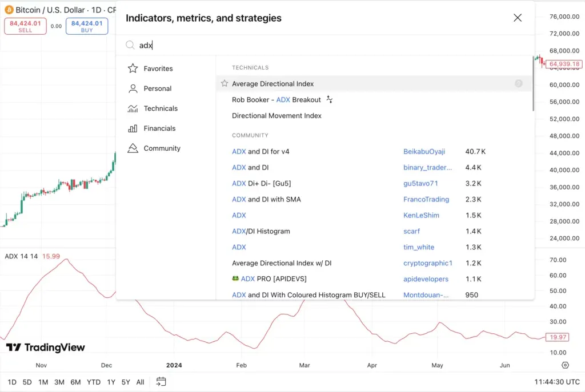Click the help icon on Average Directional Index row
This screenshot has height=392, width=585.
518,84
